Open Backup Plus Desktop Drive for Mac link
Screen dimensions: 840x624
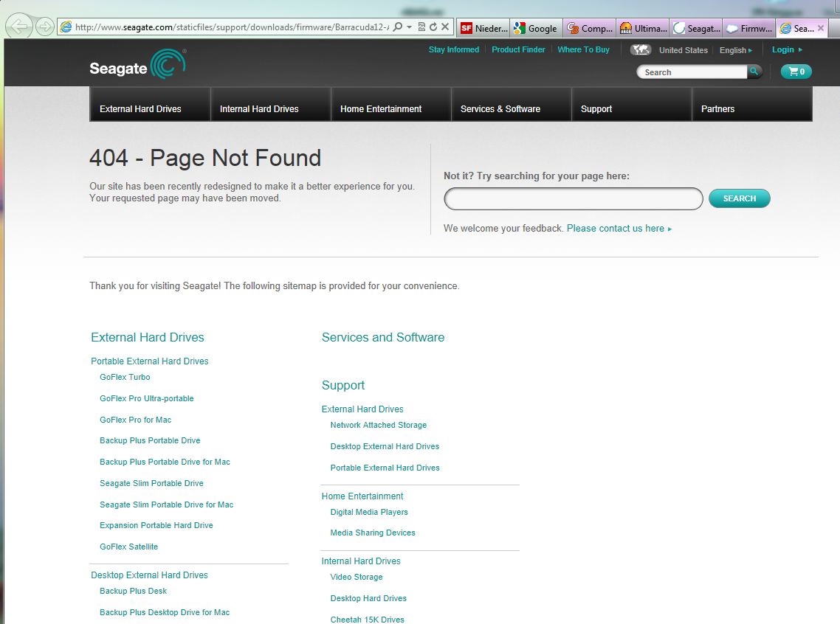(165, 612)
